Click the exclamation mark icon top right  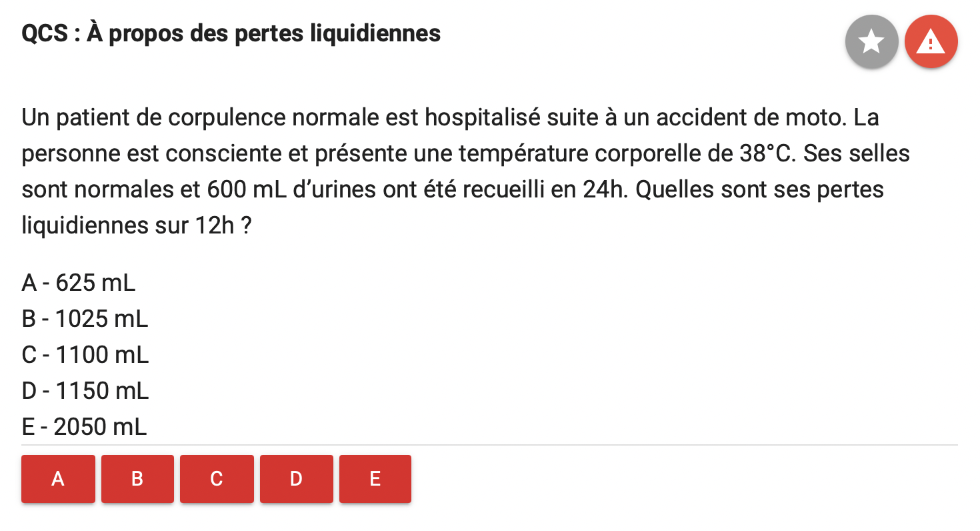point(931,41)
